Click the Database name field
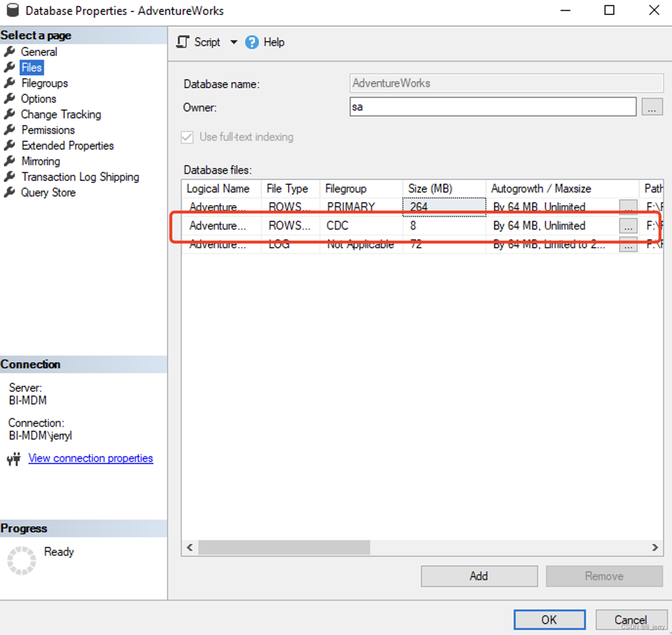Viewport: 672px width, 635px height. 506,83
